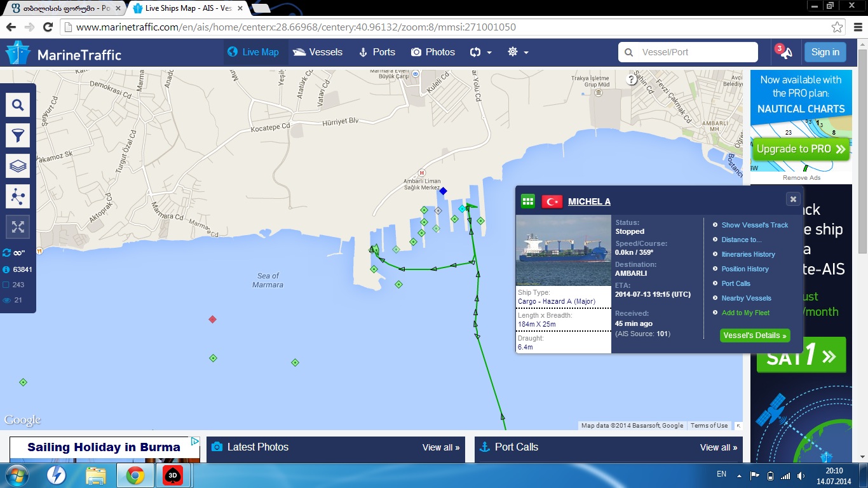Select the dark blue diamond vessel marker
Image resolution: width=868 pixels, height=488 pixels.
tap(444, 191)
